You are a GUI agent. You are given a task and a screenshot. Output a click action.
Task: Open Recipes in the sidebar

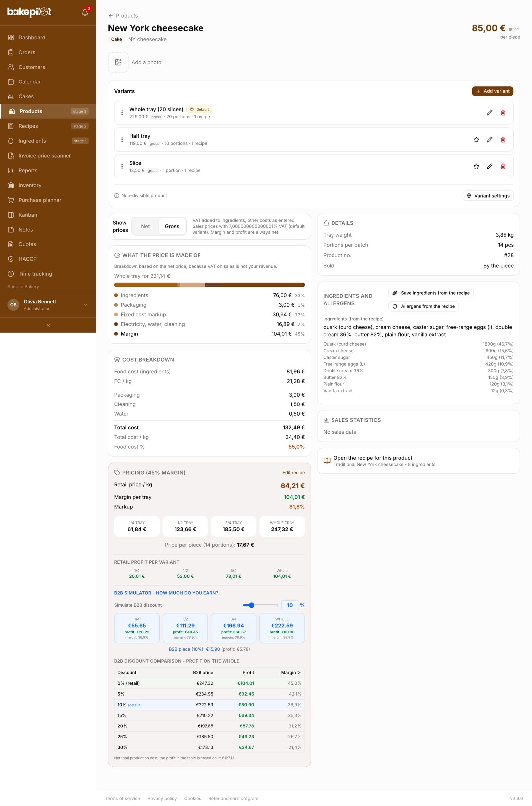48,126
